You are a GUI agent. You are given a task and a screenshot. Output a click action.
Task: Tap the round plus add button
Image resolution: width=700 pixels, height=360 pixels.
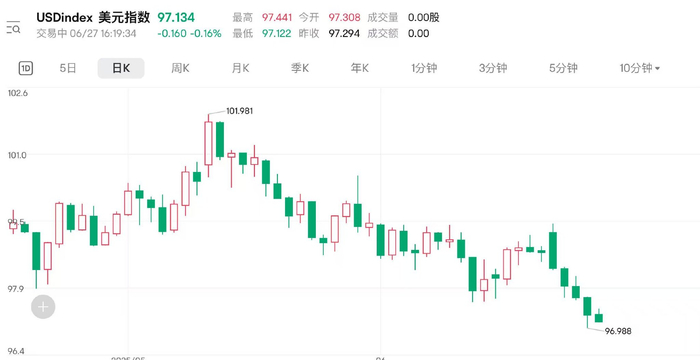(x=43, y=307)
